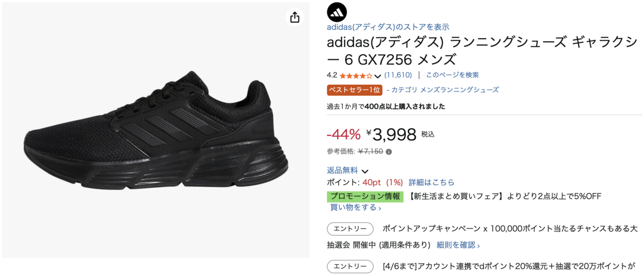This screenshot has width=644, height=276.
Task: Click the 4.2 rating number
Action: (332, 75)
